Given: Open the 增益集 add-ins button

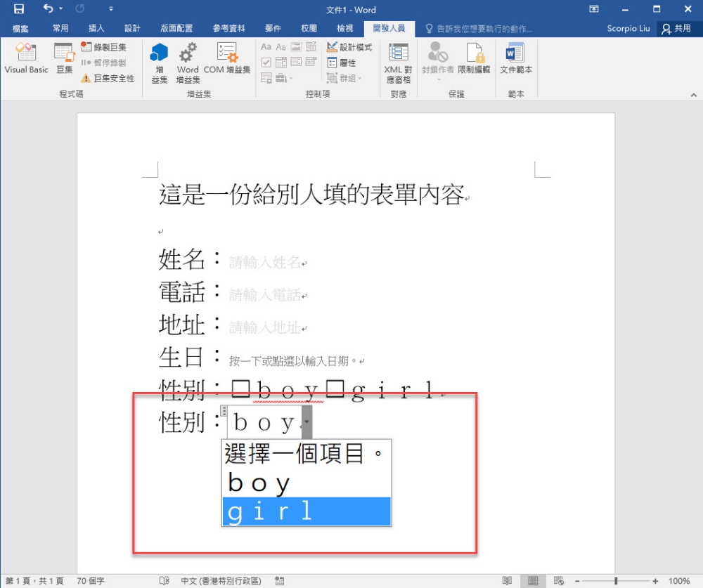Looking at the screenshot, I should click(160, 62).
